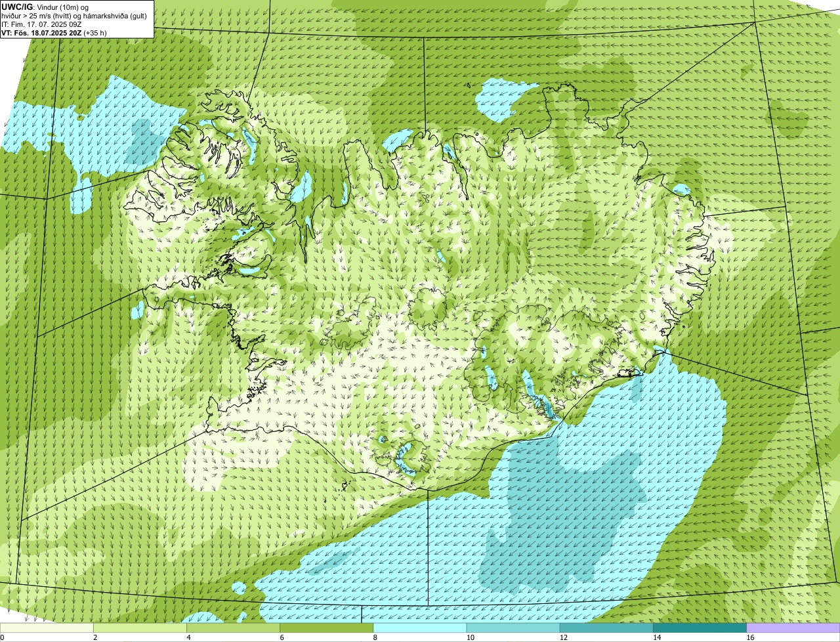Click the 10–12 m/s legend color swatch
The width and height of the screenshot is (840, 642).
[x=513, y=628]
